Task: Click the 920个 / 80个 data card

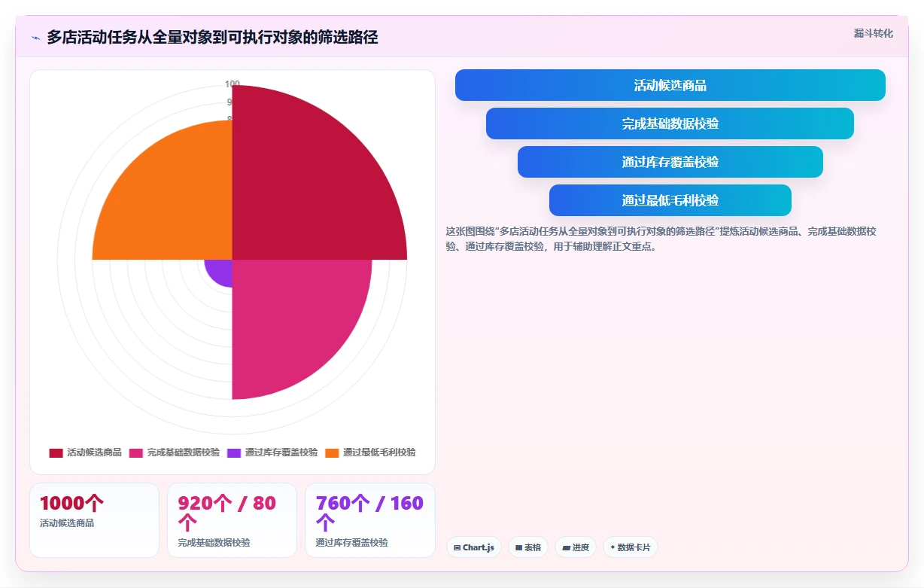Action: pos(232,520)
